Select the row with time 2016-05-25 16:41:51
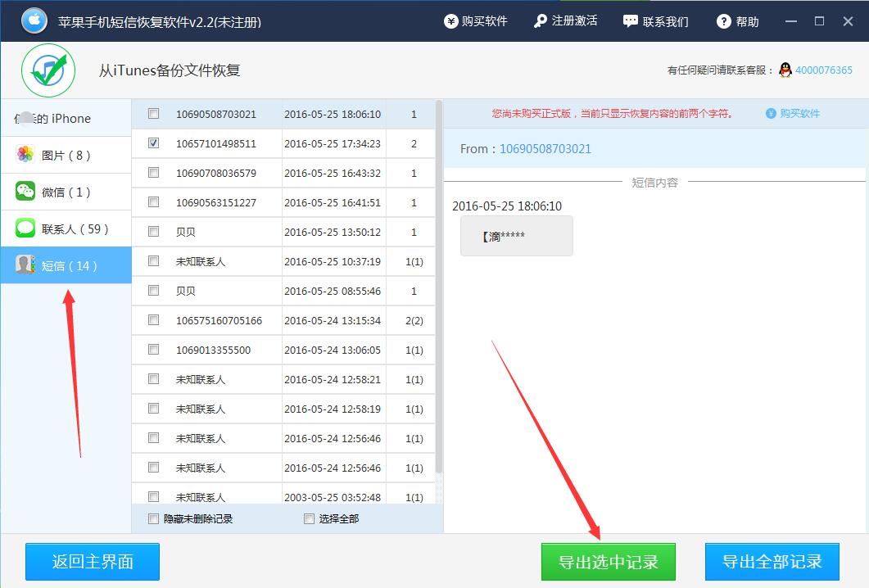This screenshot has width=869, height=588. pyautogui.click(x=283, y=202)
